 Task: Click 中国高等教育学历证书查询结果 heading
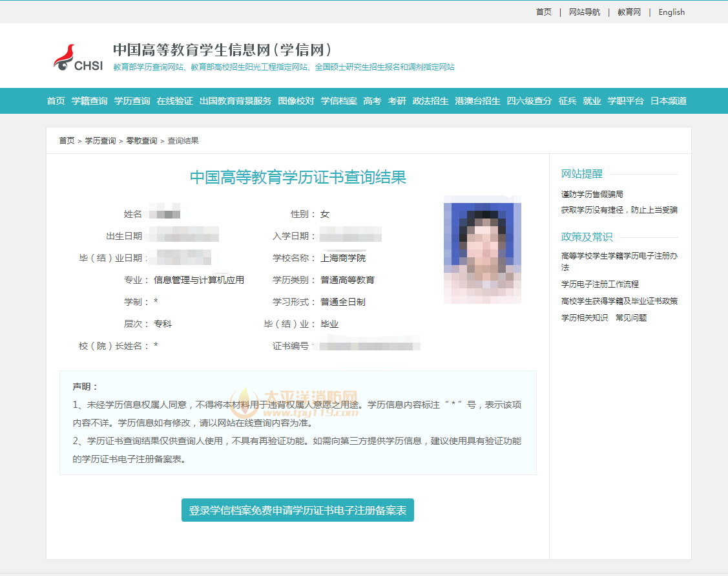(x=298, y=177)
